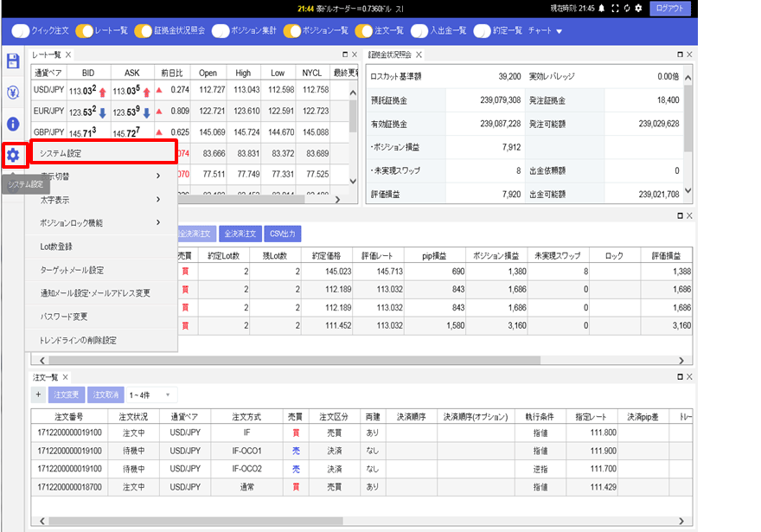Click EUR/JPY ASK down arrow
This screenshot has height=532, width=761.
pyautogui.click(x=146, y=113)
